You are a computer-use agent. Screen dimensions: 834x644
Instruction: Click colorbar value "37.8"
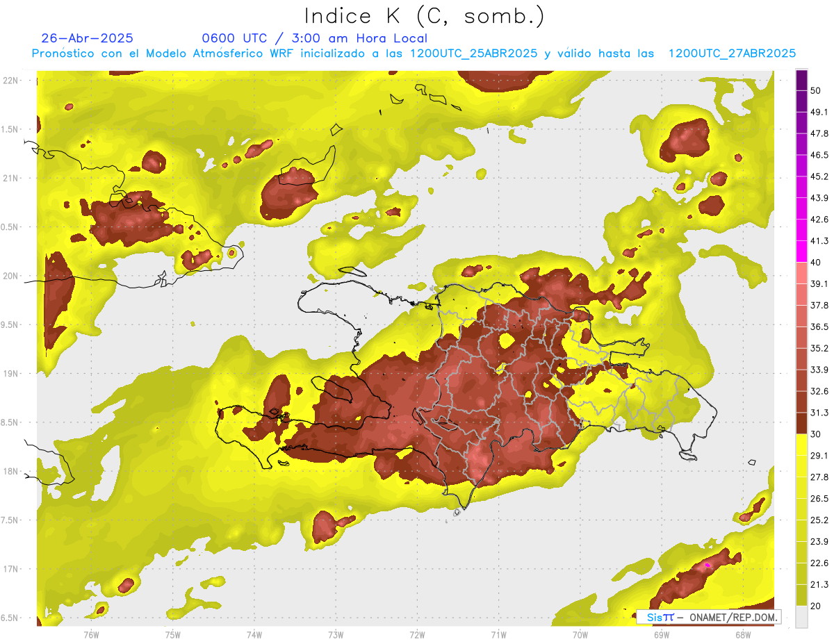tap(819, 305)
